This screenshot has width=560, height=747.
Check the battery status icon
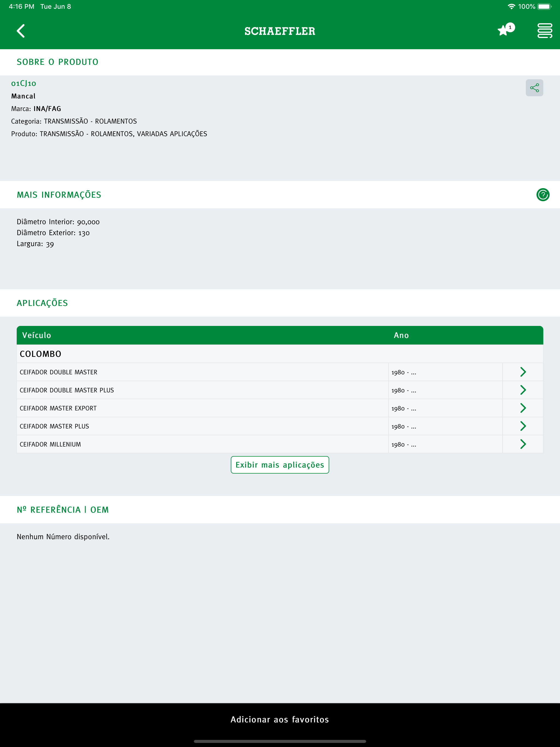pyautogui.click(x=544, y=6)
